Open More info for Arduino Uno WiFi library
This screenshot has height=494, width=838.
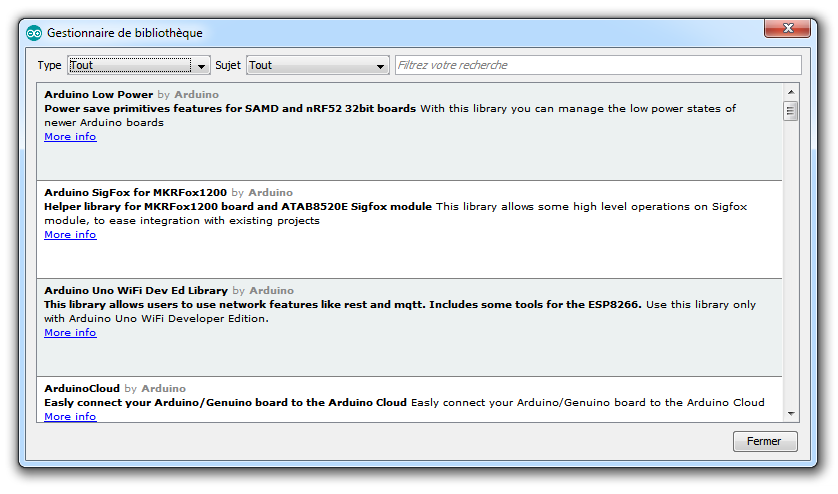[x=70, y=332]
